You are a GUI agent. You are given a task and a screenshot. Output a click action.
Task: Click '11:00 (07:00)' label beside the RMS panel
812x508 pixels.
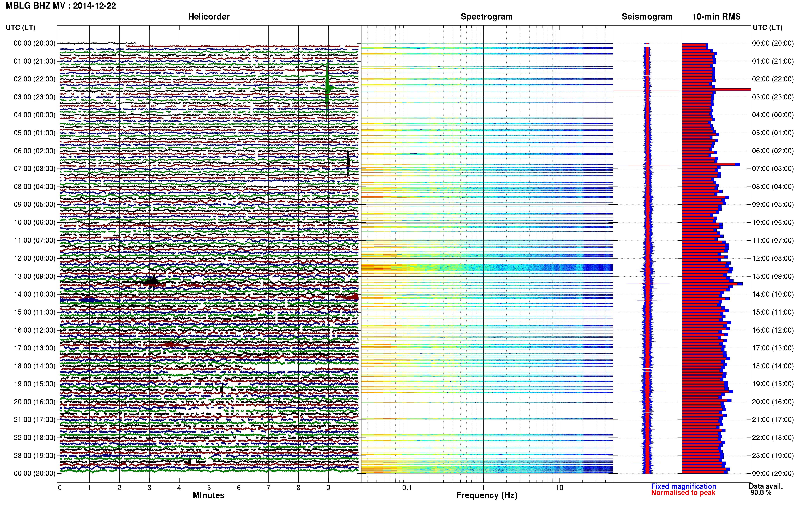[773, 241]
